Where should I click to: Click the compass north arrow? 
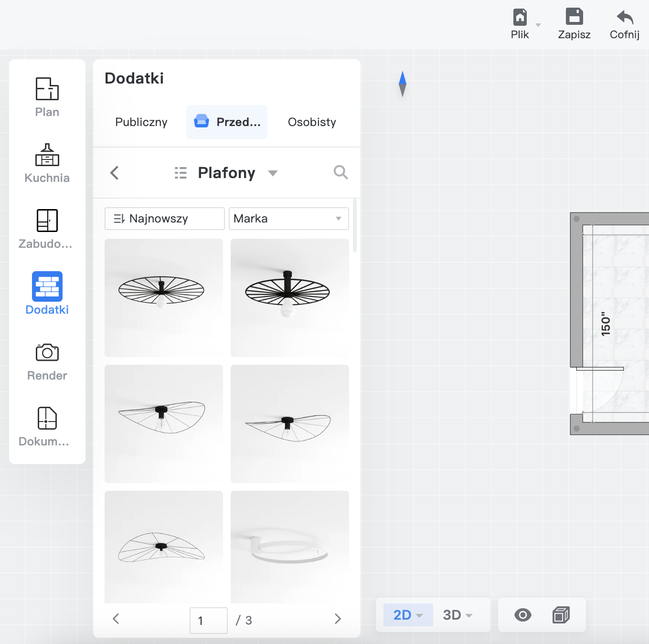point(403,84)
